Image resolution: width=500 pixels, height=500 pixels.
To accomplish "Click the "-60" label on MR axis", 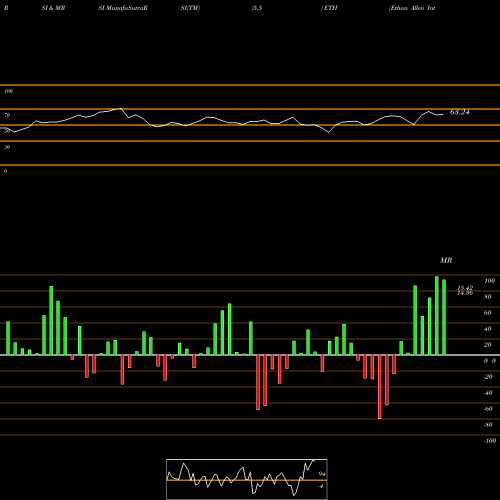I will [488, 409].
